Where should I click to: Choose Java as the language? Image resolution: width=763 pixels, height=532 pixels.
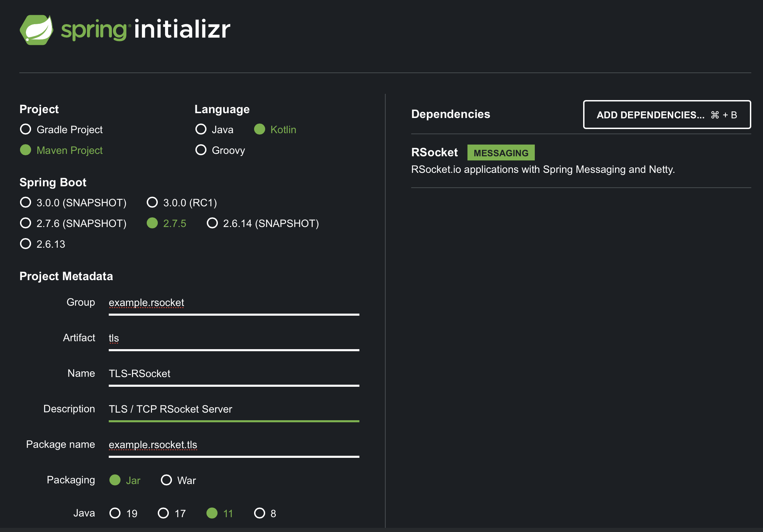pyautogui.click(x=201, y=129)
